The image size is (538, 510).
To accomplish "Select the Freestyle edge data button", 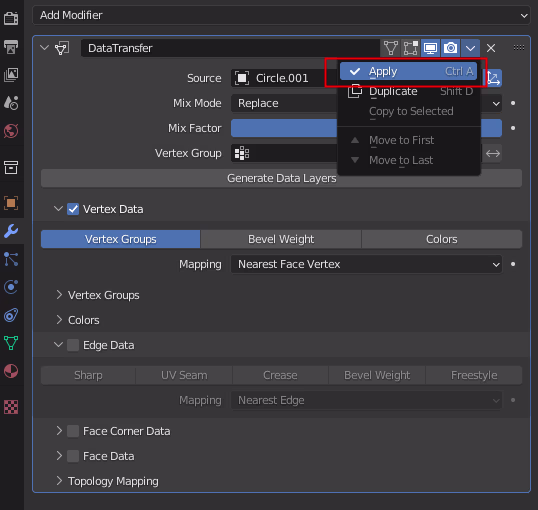I will pyautogui.click(x=474, y=375).
